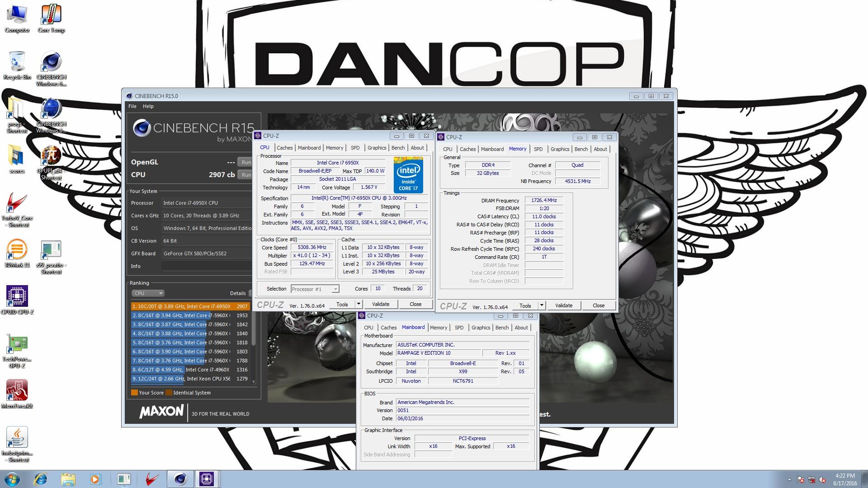868x488 pixels.
Task: Switch to SPD tab in the CPU-Z Memory window
Action: click(538, 149)
